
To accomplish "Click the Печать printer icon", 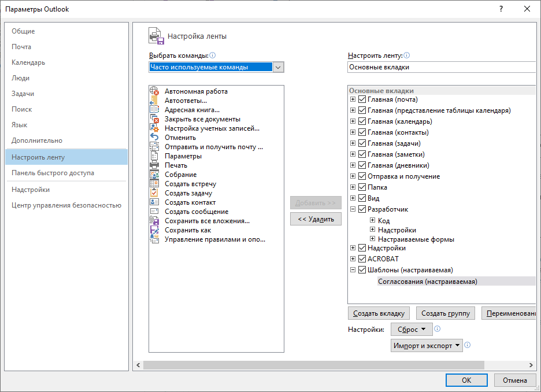I will (x=154, y=165).
